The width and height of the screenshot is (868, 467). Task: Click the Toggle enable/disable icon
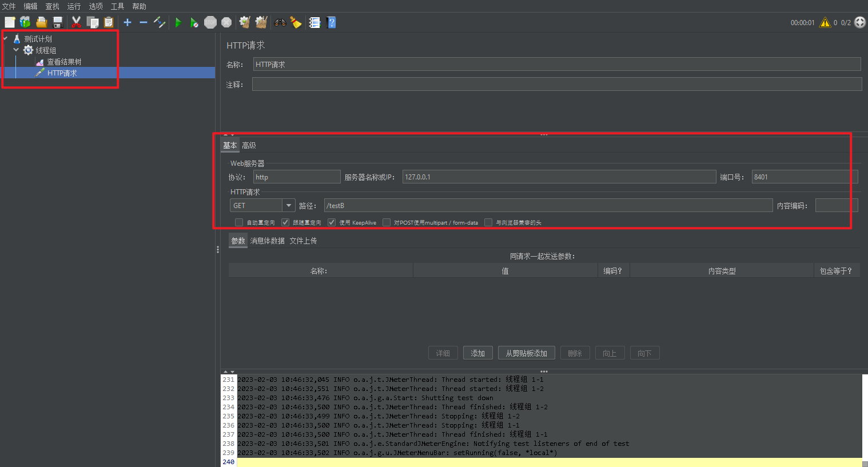160,22
